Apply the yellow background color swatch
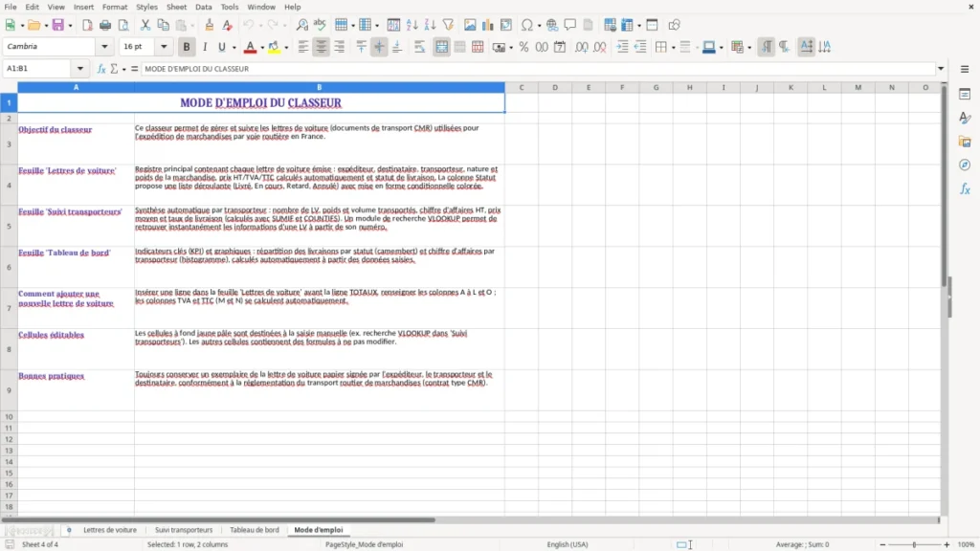 (274, 47)
